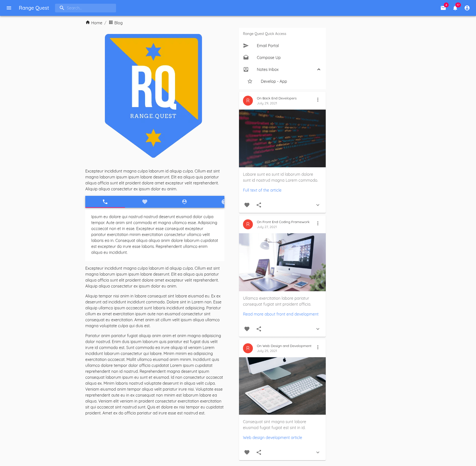Expand the Back End Developers card details
The image size is (476, 466).
[x=318, y=205]
